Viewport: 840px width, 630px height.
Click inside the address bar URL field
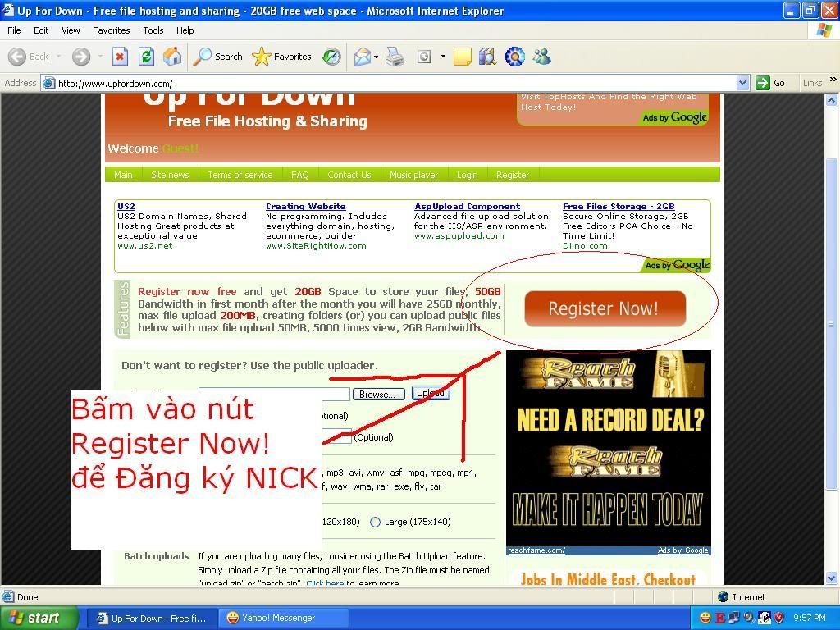pyautogui.click(x=394, y=83)
